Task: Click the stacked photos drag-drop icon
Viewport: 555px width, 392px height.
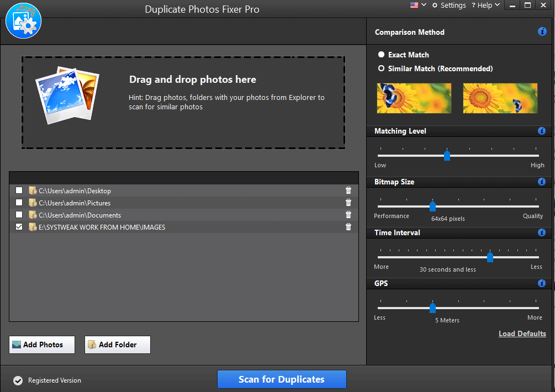Action: point(67,95)
